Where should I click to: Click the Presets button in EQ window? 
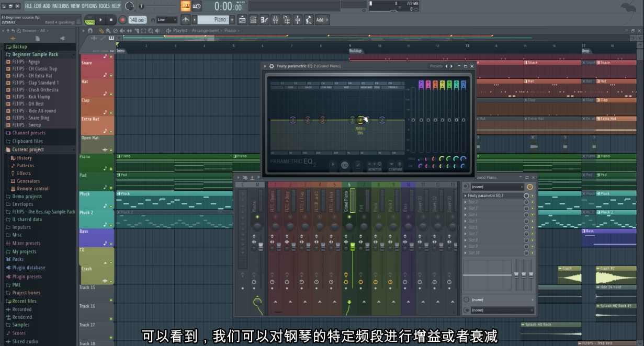pyautogui.click(x=436, y=66)
